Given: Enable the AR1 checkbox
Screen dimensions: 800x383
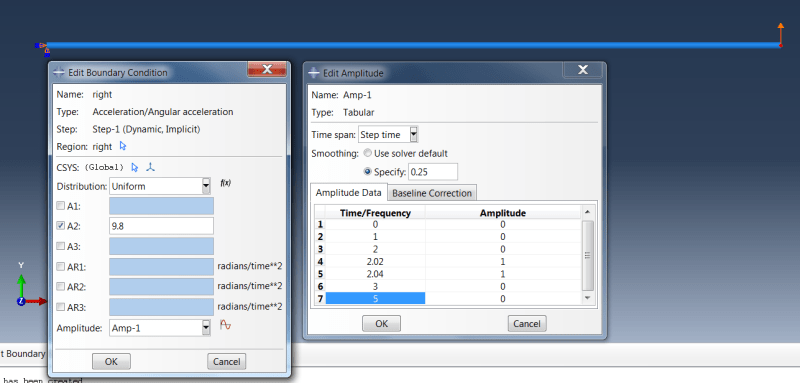Looking at the screenshot, I should click(60, 266).
